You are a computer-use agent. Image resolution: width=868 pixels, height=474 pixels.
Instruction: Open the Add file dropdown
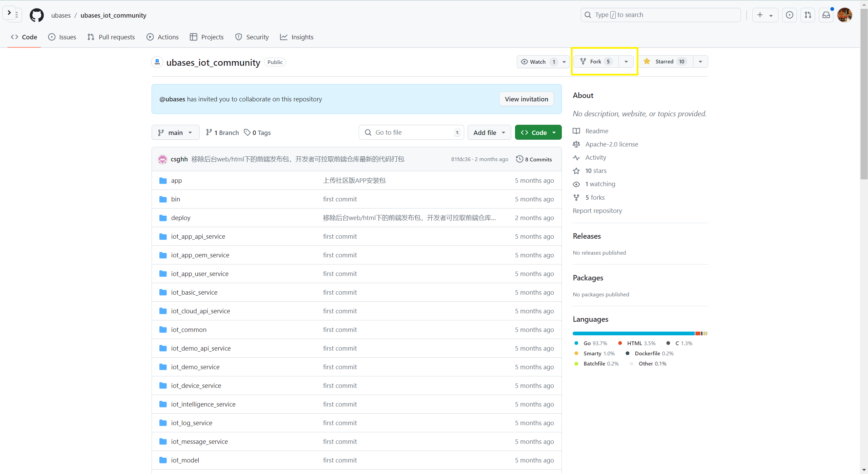489,132
